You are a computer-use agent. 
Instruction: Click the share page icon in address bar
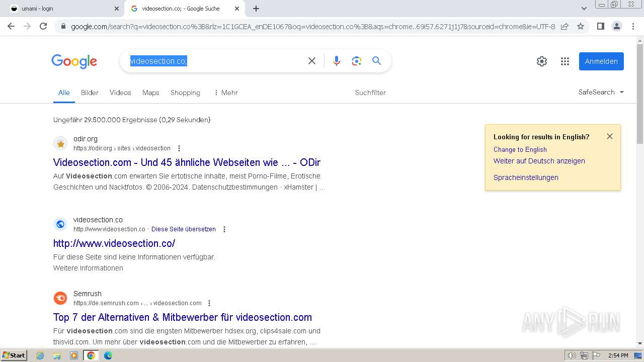[x=565, y=26]
